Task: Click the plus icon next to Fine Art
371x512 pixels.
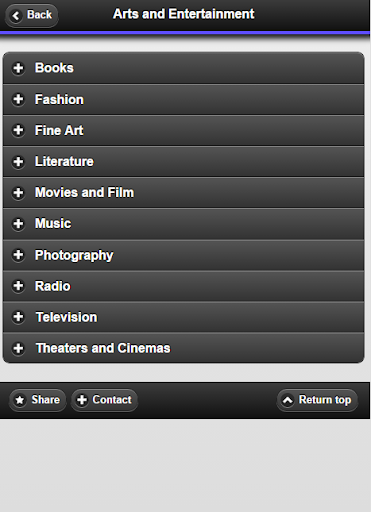Action: pos(18,130)
